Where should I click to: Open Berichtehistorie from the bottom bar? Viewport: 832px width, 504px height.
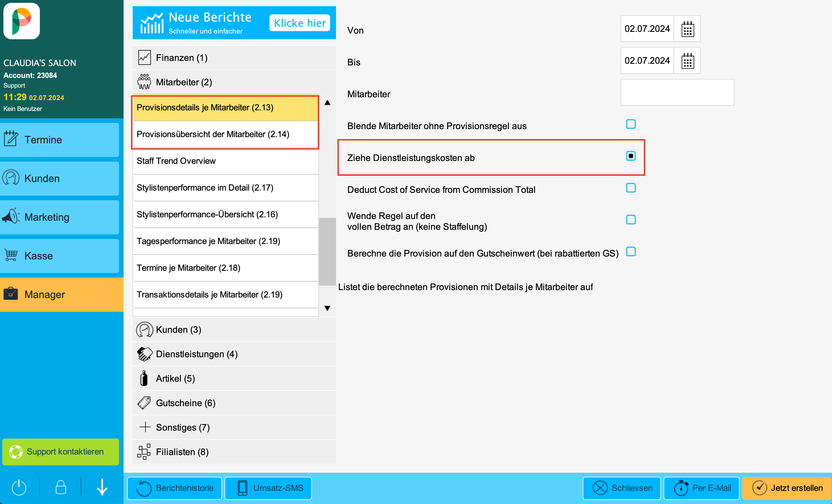175,488
